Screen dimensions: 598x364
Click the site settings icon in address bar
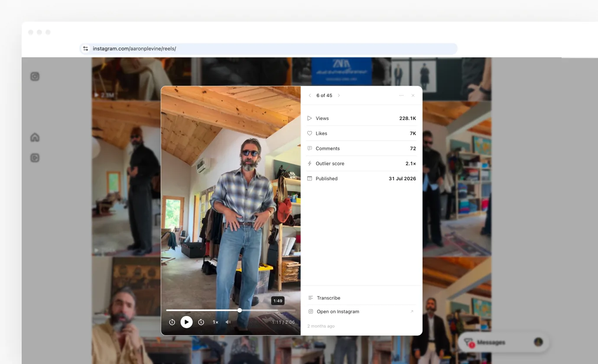tap(85, 49)
